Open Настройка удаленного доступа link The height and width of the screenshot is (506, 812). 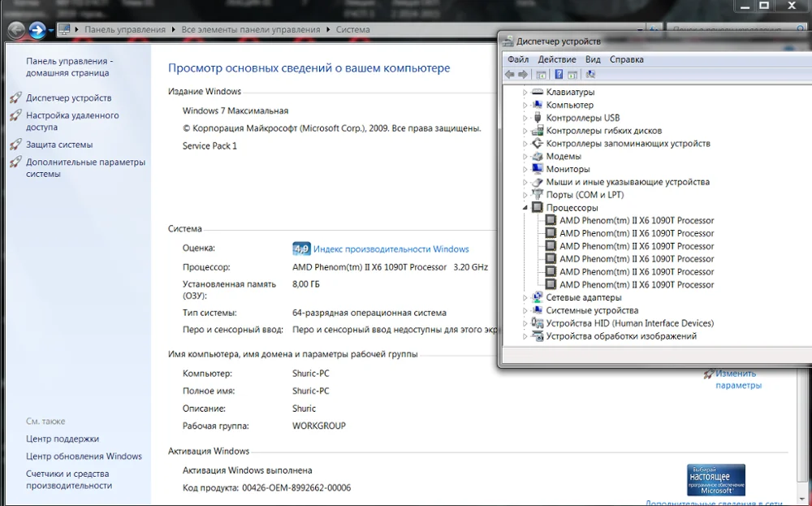72,121
